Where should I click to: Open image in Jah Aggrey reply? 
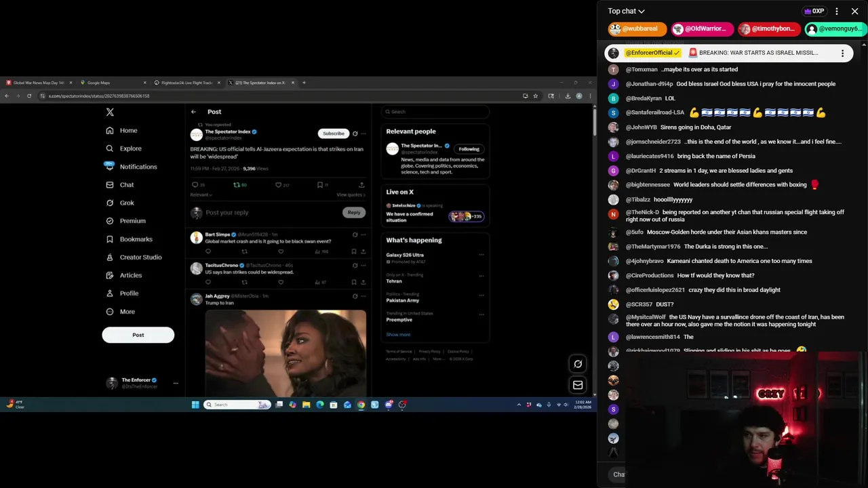point(285,352)
